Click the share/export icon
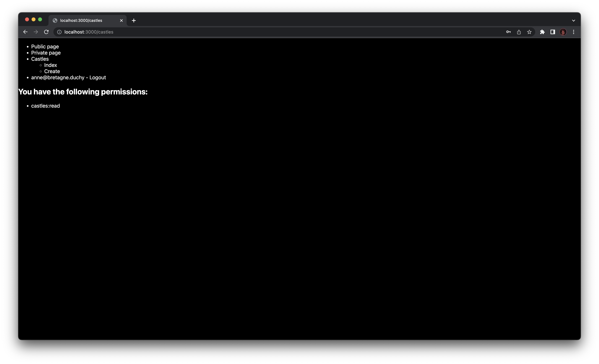Image resolution: width=599 pixels, height=364 pixels. pos(519,32)
